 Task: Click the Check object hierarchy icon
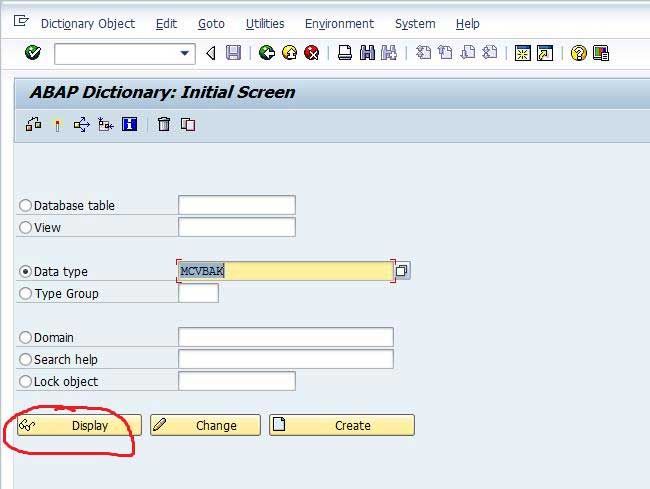coord(34,124)
